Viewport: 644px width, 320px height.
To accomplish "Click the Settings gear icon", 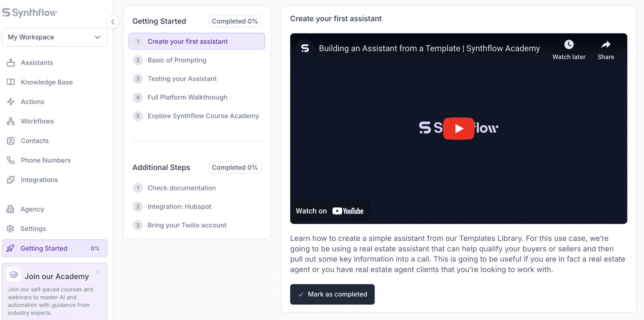I will click(10, 229).
